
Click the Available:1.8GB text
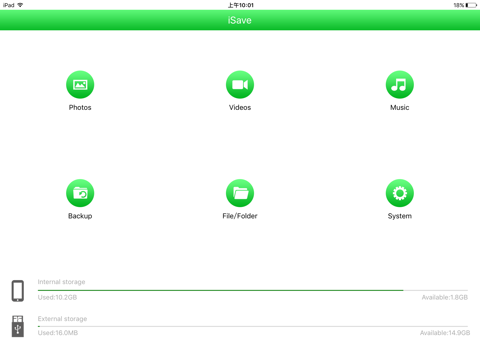pos(445,297)
